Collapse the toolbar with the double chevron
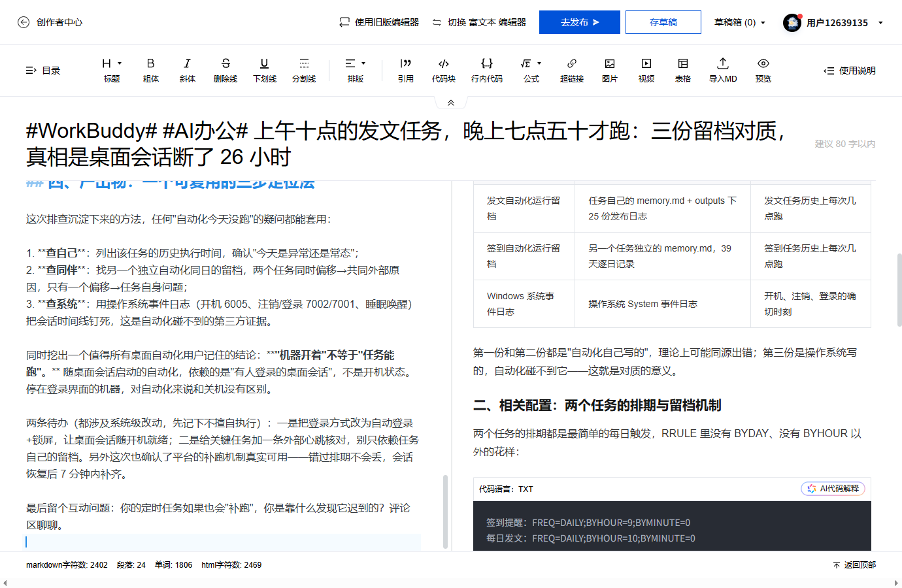Screen dimensions: 902x588 point(451,103)
